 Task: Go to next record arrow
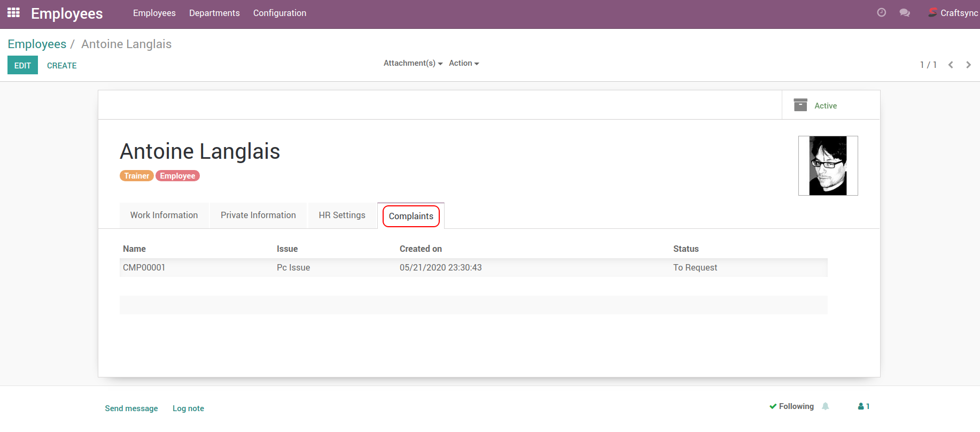(x=968, y=65)
